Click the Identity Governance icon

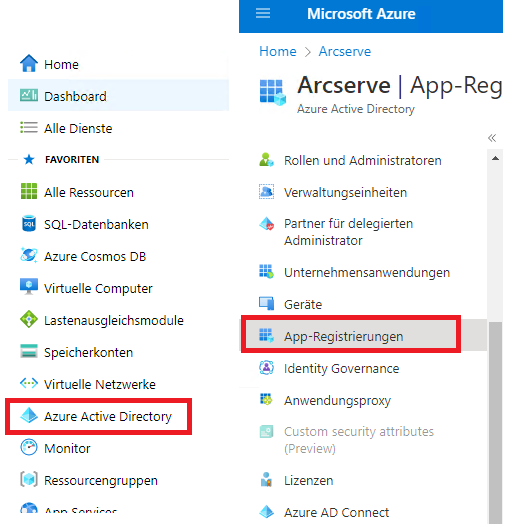[x=266, y=367]
